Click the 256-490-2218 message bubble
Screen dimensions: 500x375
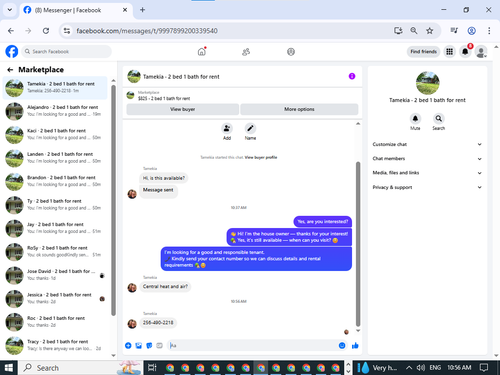point(158,323)
